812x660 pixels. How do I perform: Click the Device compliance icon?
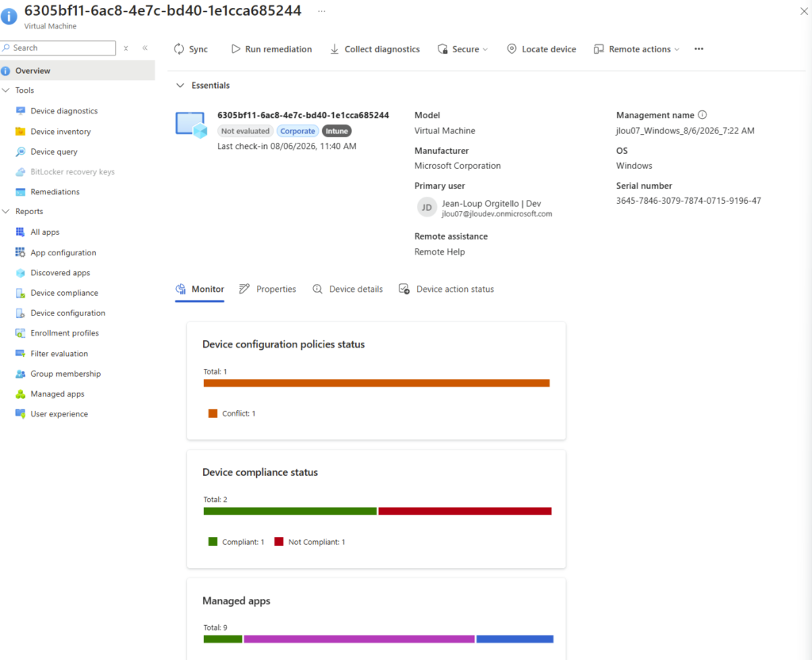pos(20,293)
